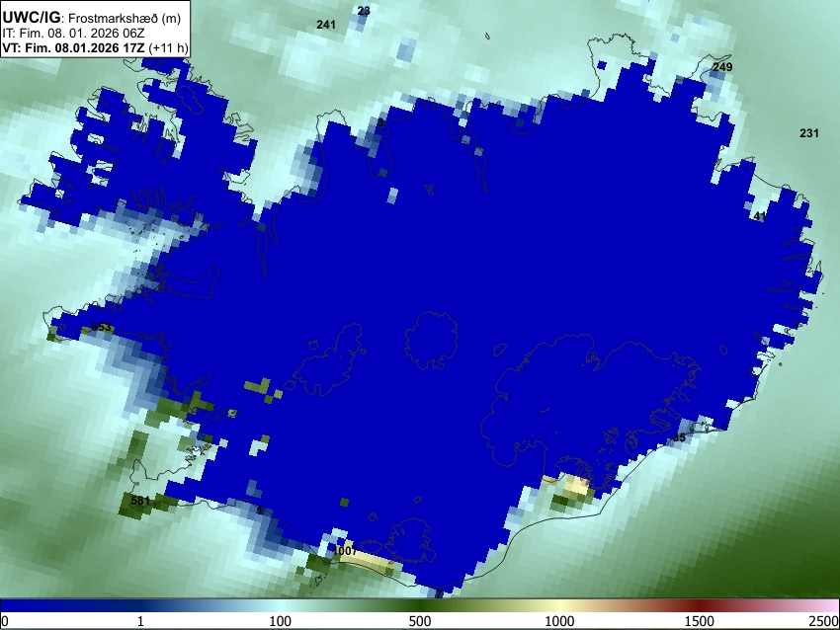Screen dimensions: 840x630
Task: Click the color scale tick label '0'
Action: click(5, 621)
